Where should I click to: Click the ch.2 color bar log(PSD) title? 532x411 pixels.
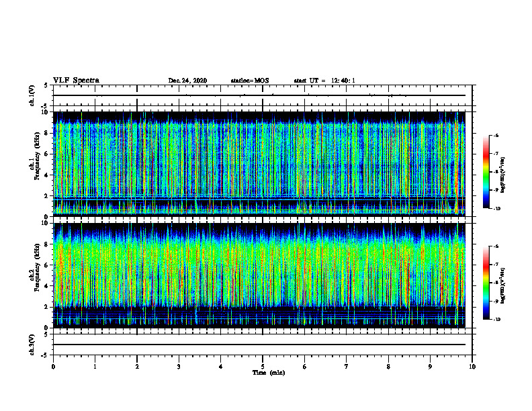pos(503,286)
